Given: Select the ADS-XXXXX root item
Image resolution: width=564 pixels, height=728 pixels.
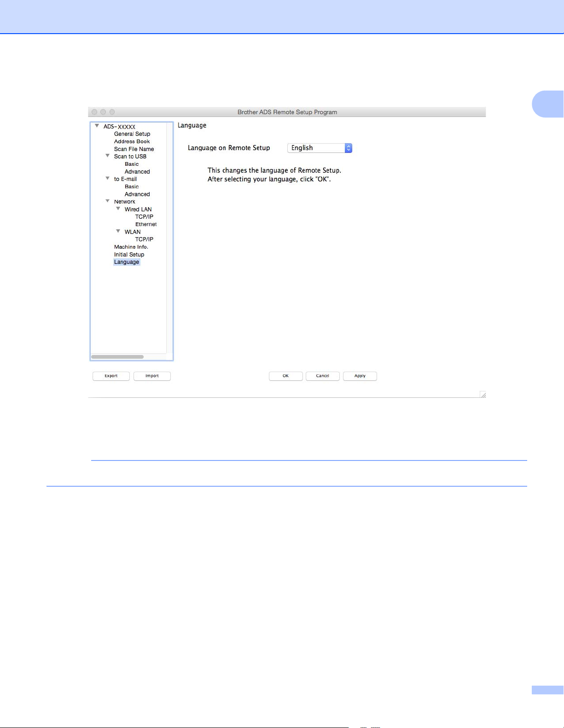Looking at the screenshot, I should [119, 127].
